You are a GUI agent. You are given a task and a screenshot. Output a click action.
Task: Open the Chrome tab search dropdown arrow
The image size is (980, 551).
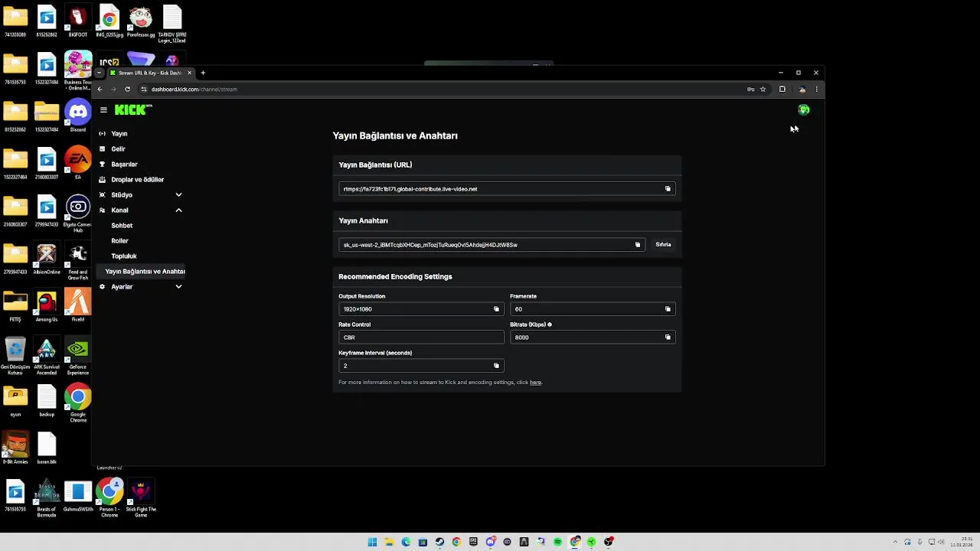click(99, 73)
